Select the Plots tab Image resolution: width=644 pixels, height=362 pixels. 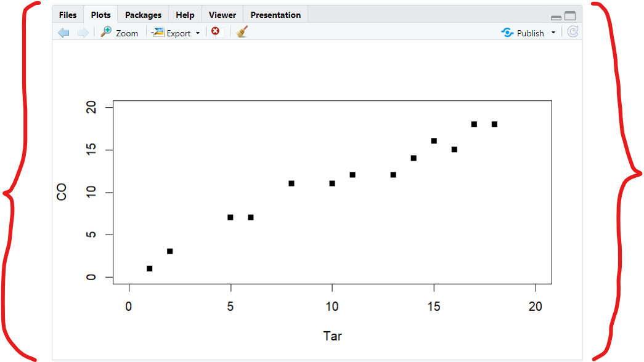point(100,15)
